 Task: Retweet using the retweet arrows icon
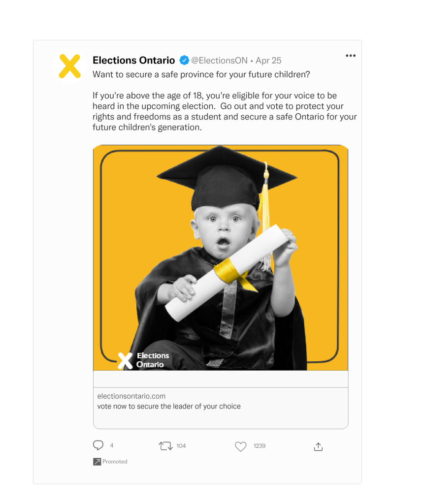[x=165, y=446]
